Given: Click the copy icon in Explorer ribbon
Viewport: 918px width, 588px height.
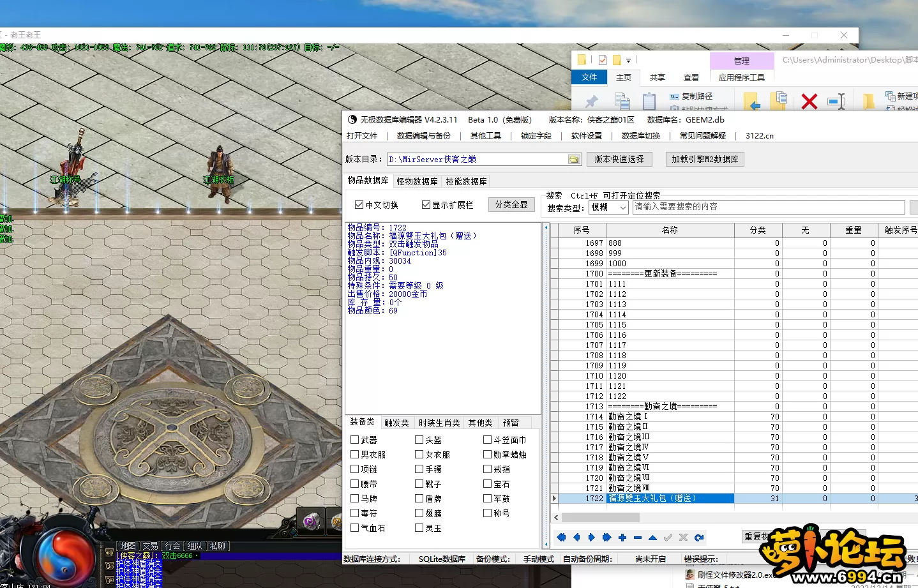Looking at the screenshot, I should (622, 101).
